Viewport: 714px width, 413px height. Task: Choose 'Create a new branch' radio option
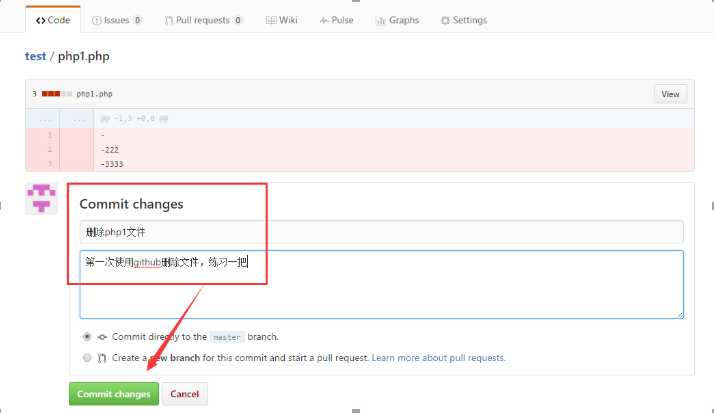point(88,357)
